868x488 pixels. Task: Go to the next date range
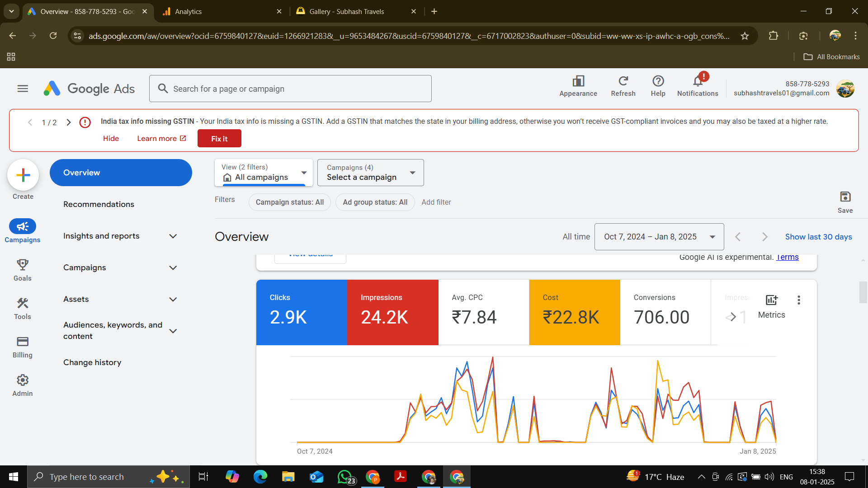point(765,237)
